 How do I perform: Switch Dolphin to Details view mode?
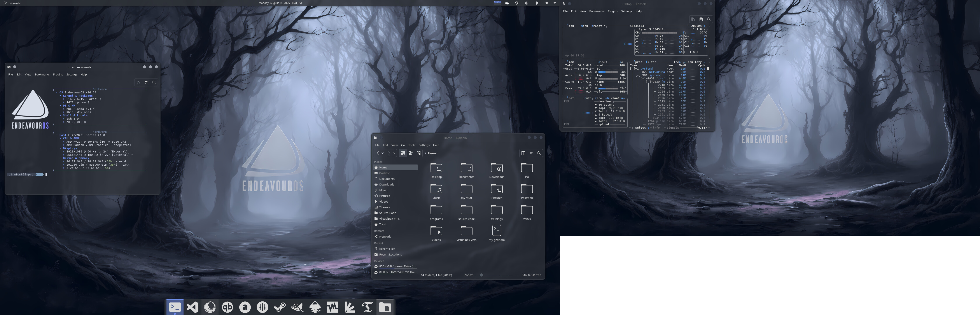tap(419, 153)
